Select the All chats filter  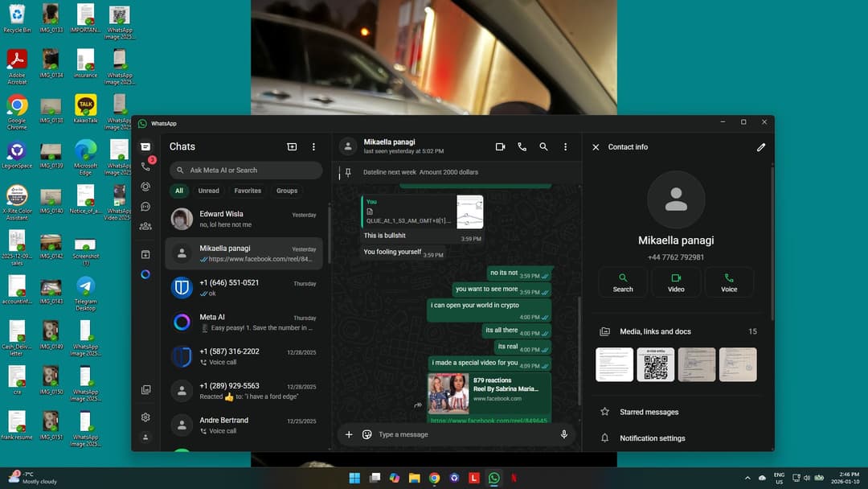[179, 191]
